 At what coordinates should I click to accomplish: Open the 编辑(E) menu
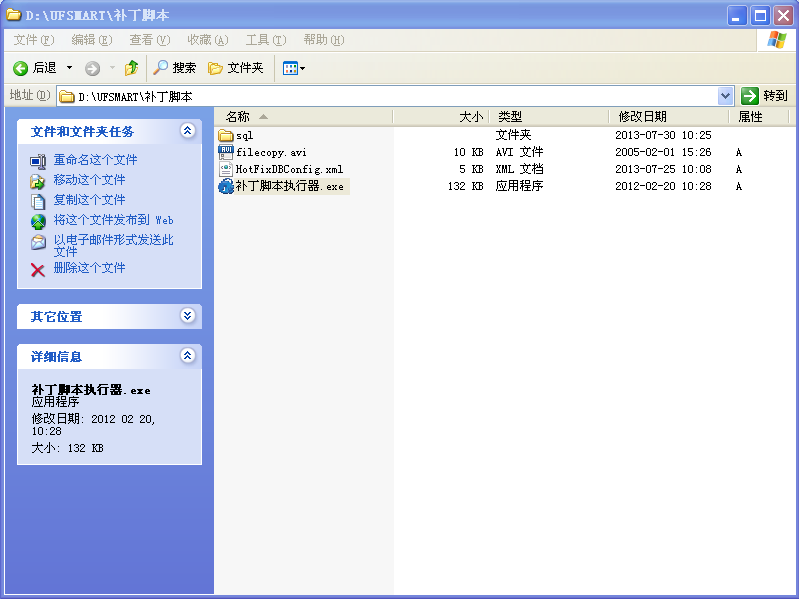(x=92, y=40)
